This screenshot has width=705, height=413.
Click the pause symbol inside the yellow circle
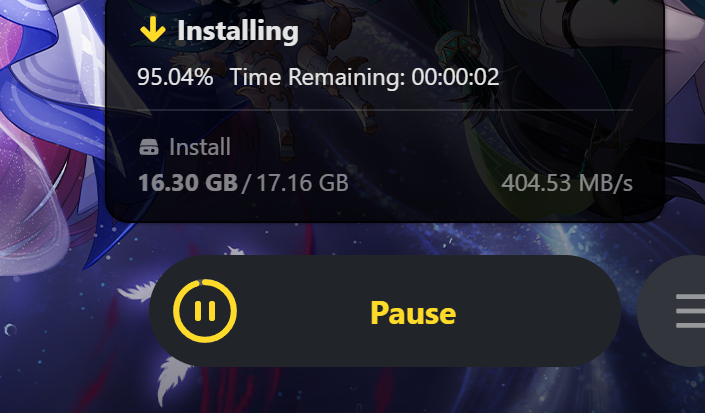[205, 311]
